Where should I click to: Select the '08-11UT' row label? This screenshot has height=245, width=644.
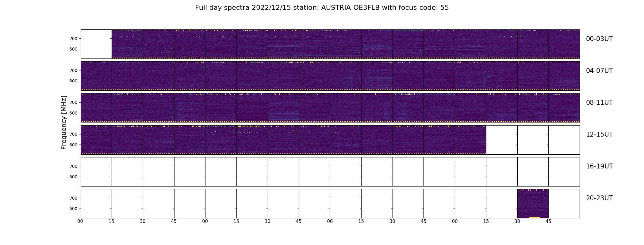pos(599,103)
